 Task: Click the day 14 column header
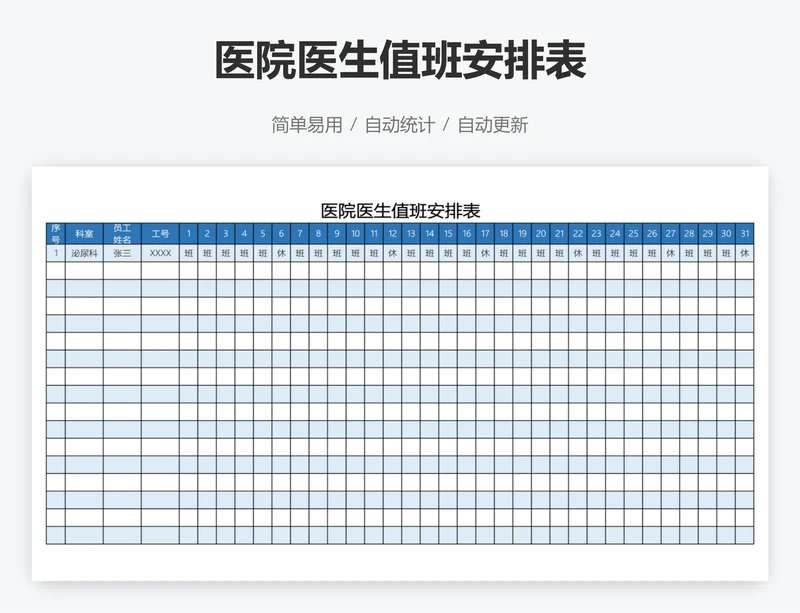click(430, 234)
